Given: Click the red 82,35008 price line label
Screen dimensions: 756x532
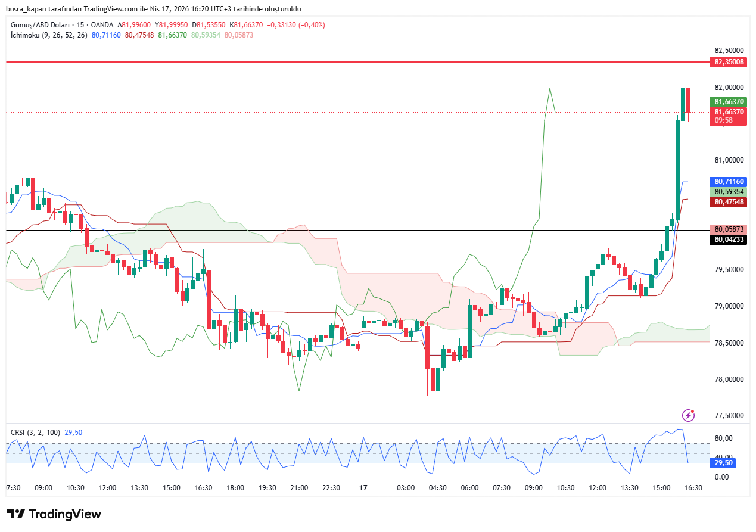Looking at the screenshot, I should [x=729, y=62].
